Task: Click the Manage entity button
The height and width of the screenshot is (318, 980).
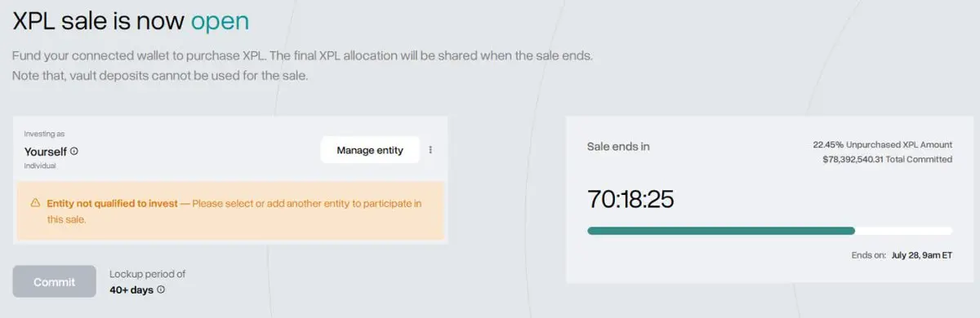Action: point(370,150)
